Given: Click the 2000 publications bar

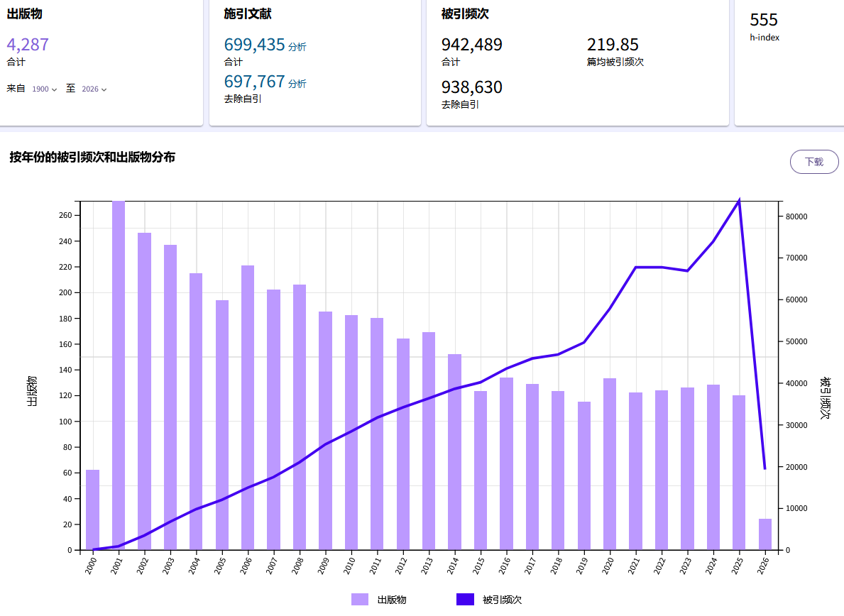Looking at the screenshot, I should click(x=92, y=510).
